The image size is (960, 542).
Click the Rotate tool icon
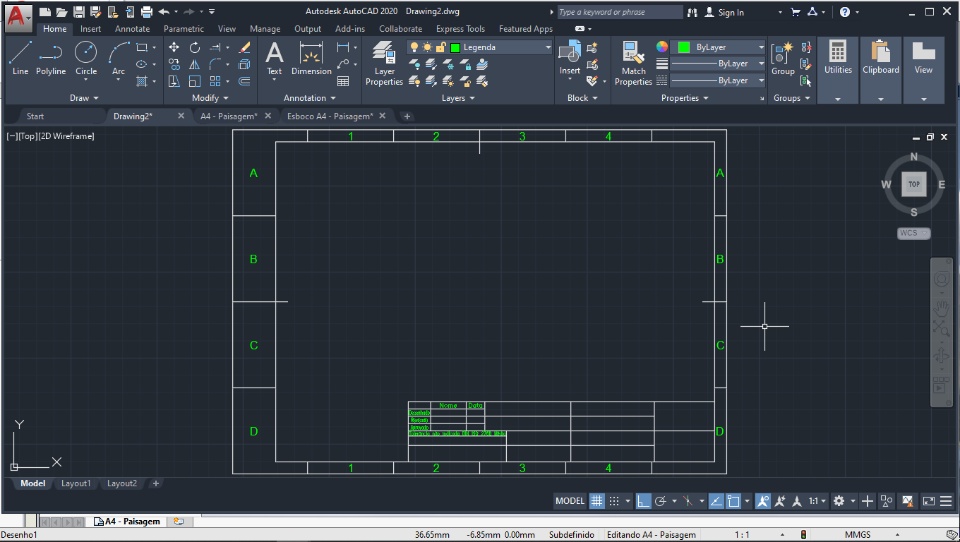[x=195, y=47]
